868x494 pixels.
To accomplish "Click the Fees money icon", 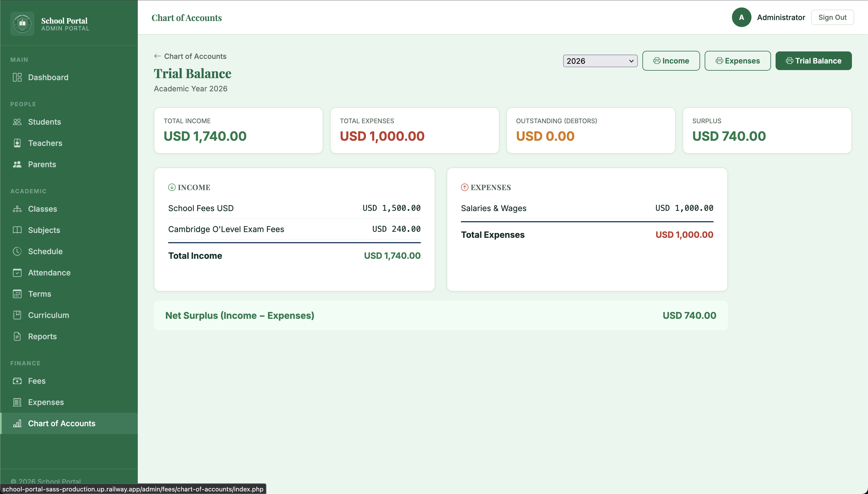I will tap(17, 381).
